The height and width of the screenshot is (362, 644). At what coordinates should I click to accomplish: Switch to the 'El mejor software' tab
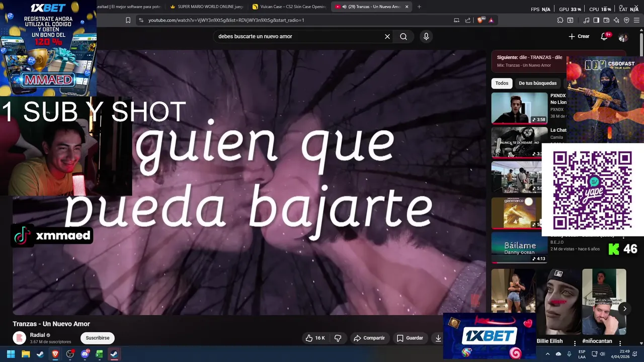130,7
